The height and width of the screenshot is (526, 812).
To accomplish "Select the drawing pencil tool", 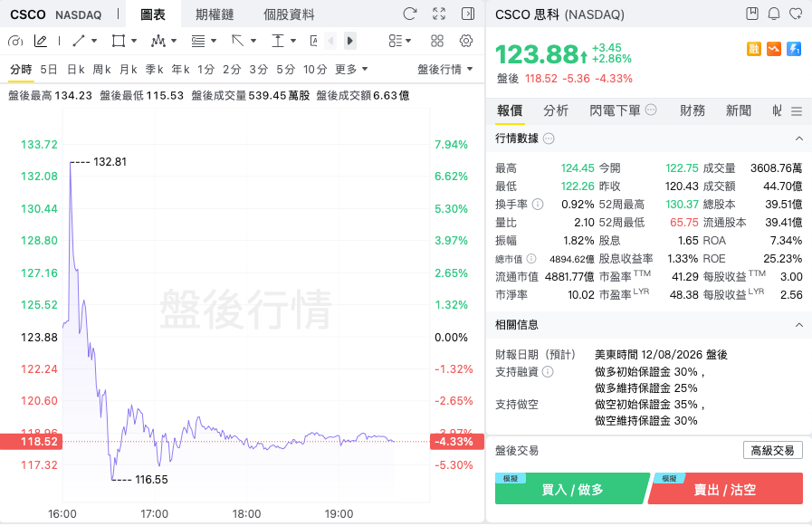I will tap(41, 41).
